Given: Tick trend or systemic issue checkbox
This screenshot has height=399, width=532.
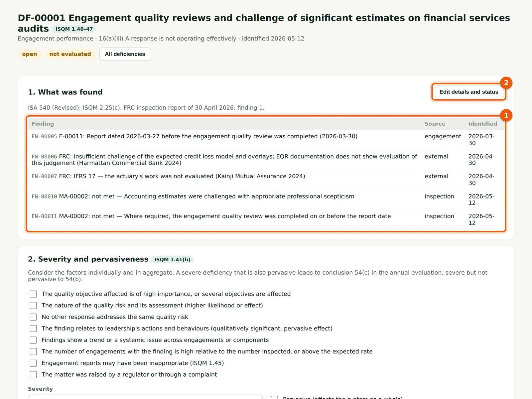Looking at the screenshot, I should pyautogui.click(x=33, y=340).
